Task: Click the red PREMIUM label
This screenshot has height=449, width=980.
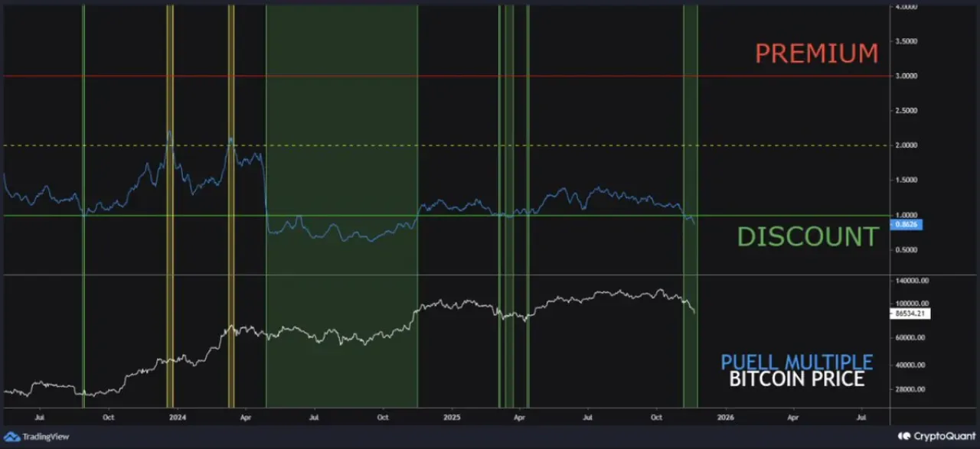Action: (x=817, y=54)
